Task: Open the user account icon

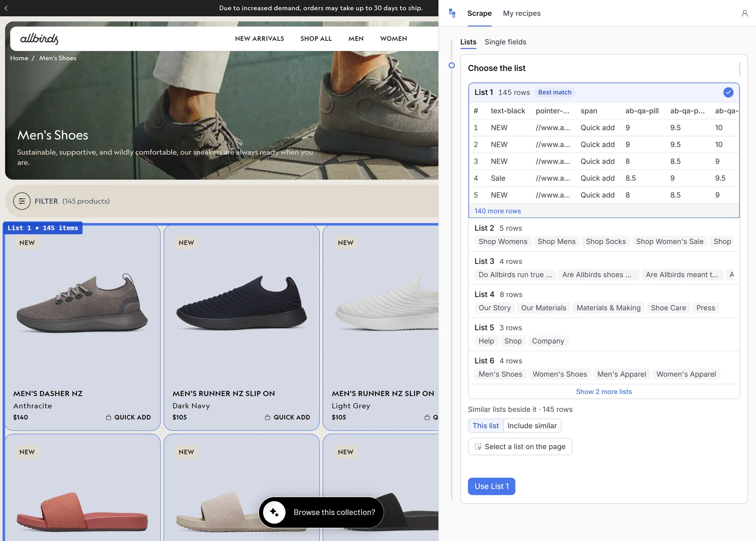Action: (744, 13)
